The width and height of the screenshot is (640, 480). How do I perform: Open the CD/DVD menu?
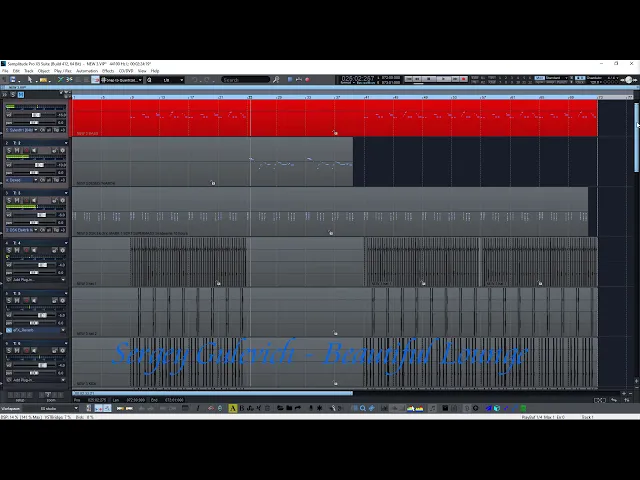coord(126,71)
